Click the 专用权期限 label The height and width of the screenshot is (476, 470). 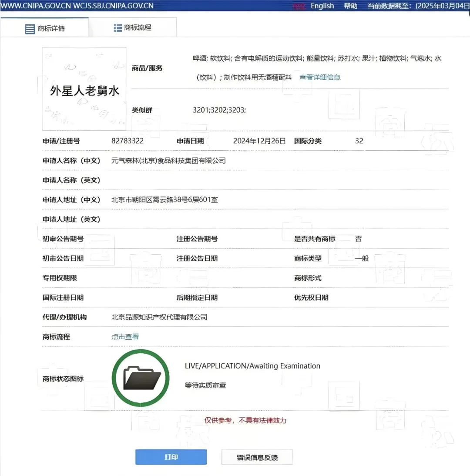tap(60, 278)
